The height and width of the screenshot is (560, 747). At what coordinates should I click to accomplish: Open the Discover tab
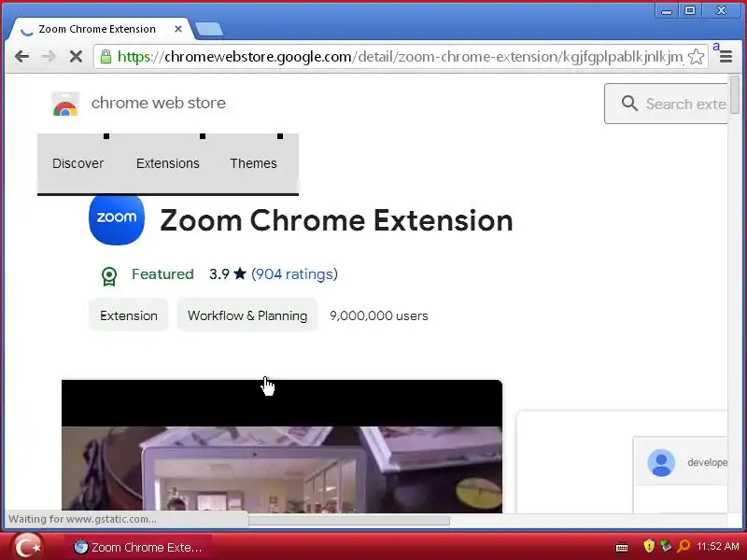click(x=78, y=163)
